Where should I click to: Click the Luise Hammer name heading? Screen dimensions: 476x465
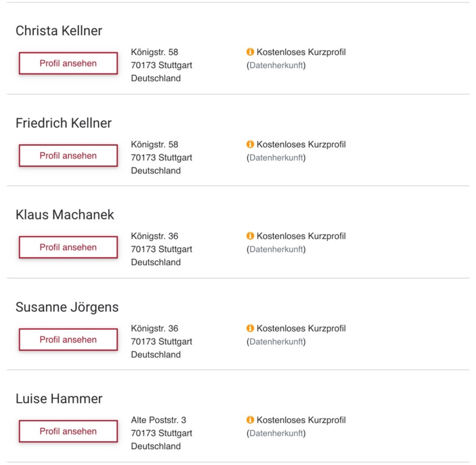click(x=59, y=399)
